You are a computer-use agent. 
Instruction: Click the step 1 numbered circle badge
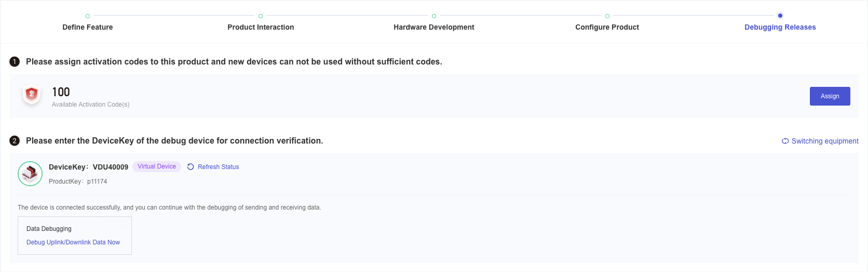pos(15,62)
